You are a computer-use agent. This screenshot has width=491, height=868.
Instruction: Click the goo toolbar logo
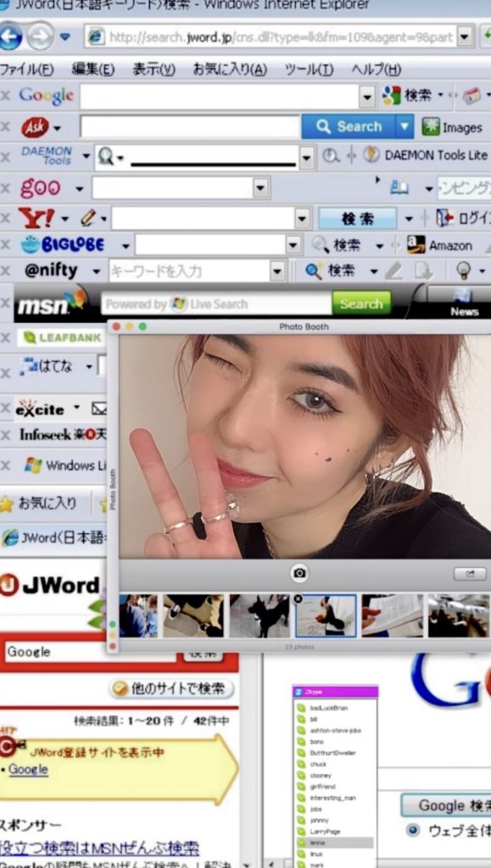pyautogui.click(x=40, y=188)
